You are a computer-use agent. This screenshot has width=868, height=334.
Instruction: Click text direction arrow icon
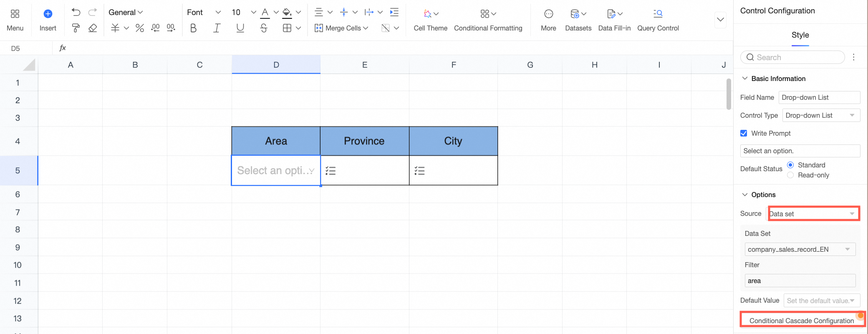click(x=369, y=12)
